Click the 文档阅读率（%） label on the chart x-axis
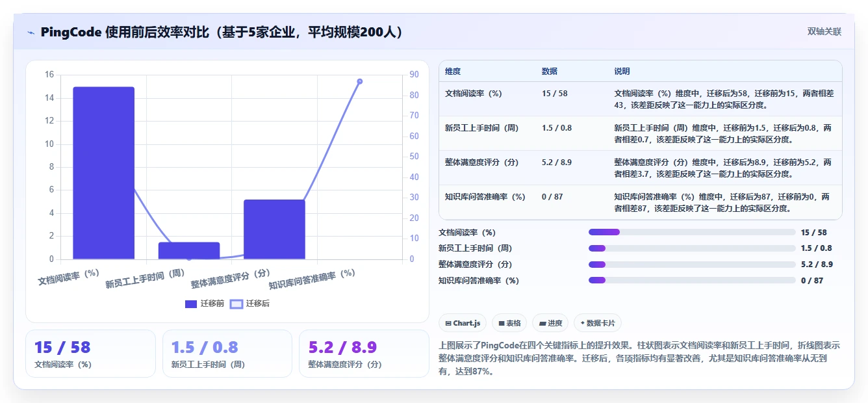This screenshot has width=868, height=403. (68, 278)
